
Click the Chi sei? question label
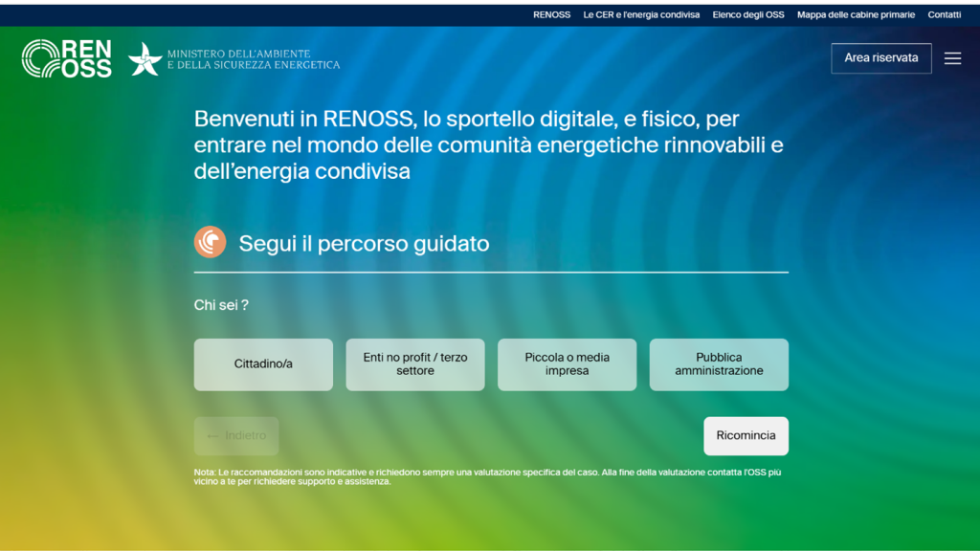point(221,305)
